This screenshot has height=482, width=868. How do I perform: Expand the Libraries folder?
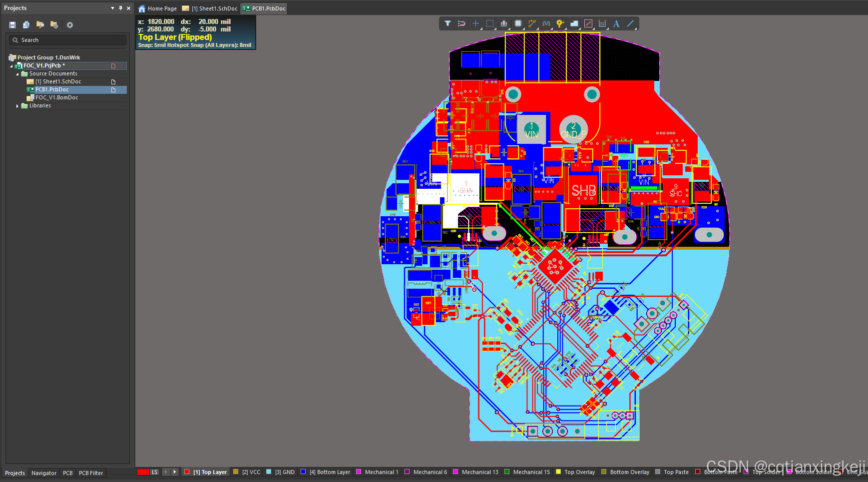(x=17, y=106)
